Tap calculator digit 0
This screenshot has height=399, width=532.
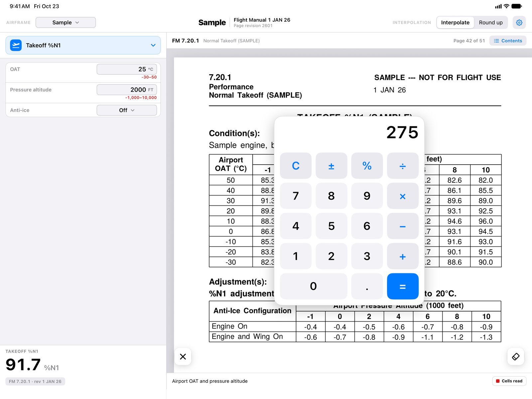[x=314, y=286]
